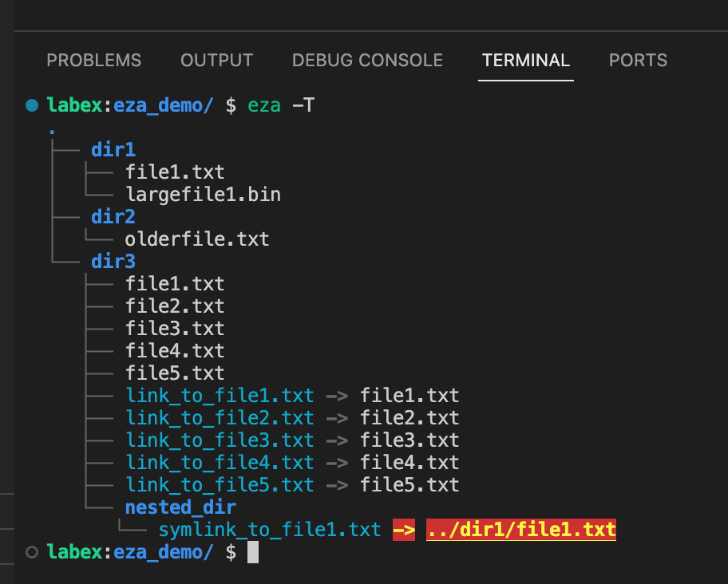Show the DEBUG CONSOLE tab
The height and width of the screenshot is (584, 728).
[x=367, y=61]
